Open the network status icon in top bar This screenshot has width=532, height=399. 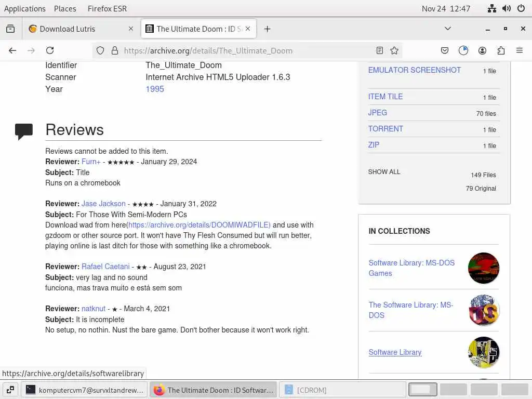click(x=491, y=8)
